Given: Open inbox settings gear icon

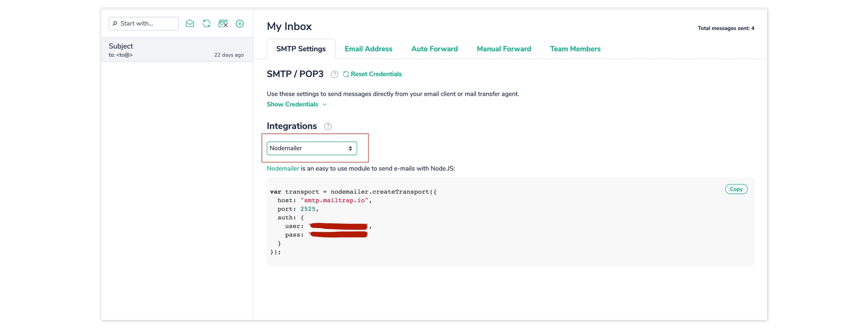Looking at the screenshot, I should [240, 24].
